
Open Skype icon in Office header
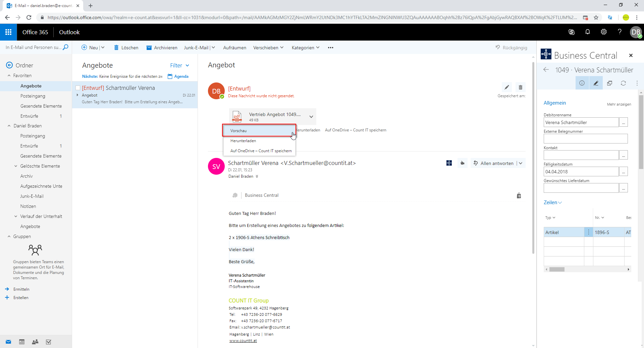click(572, 32)
